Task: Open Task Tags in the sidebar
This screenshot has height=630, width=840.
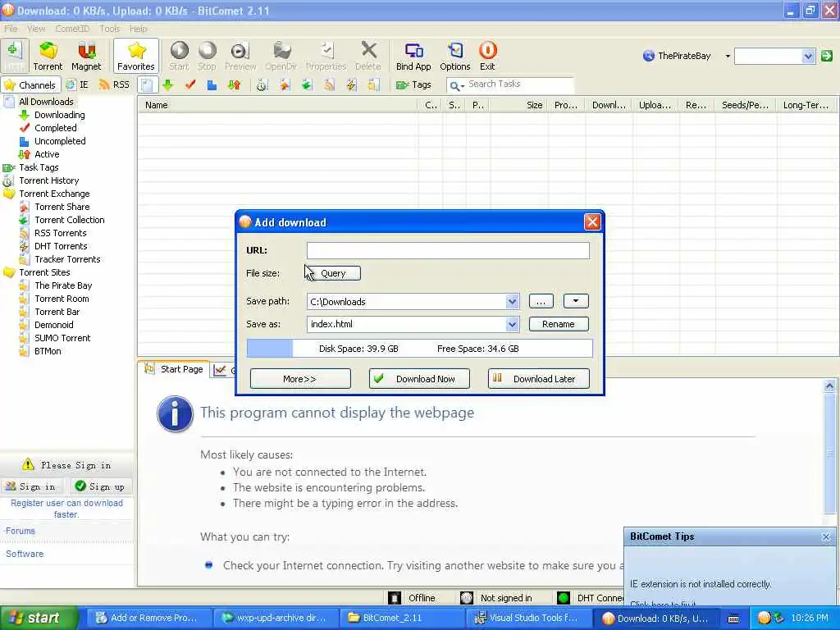Action: click(x=39, y=167)
